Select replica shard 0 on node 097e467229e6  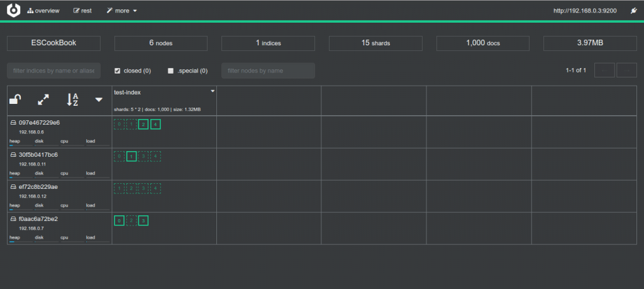pyautogui.click(x=119, y=124)
